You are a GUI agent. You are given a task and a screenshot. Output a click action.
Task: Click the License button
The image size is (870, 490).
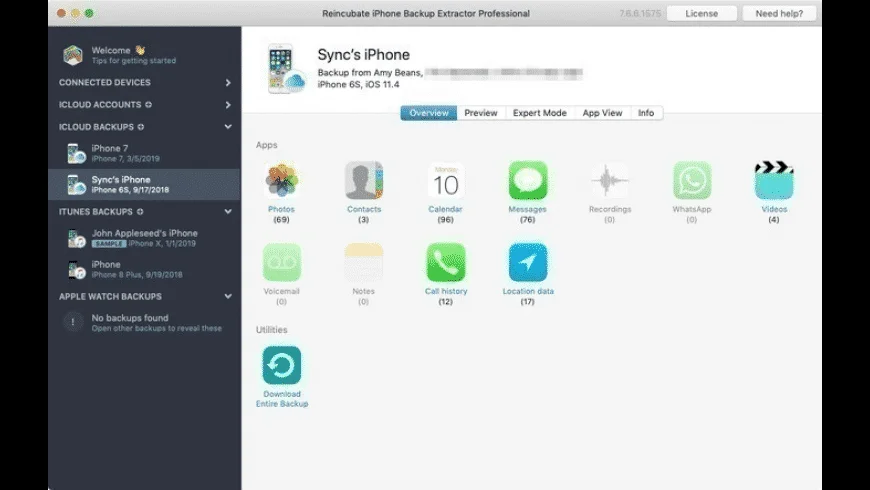tap(701, 13)
